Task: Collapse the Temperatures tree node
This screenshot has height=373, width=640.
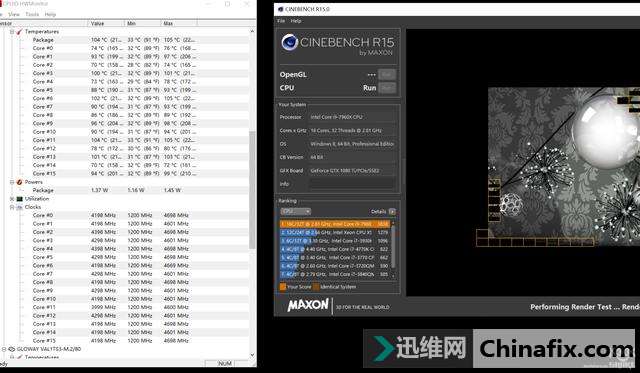Action: click(x=12, y=31)
